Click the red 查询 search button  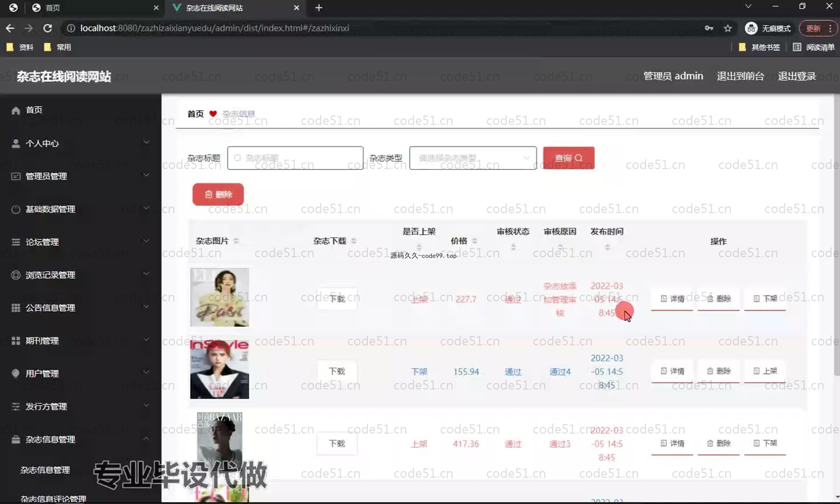click(569, 158)
